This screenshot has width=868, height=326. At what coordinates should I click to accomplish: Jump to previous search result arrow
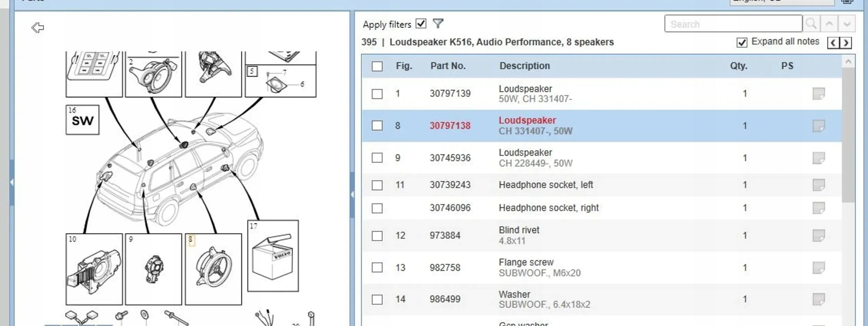829,24
